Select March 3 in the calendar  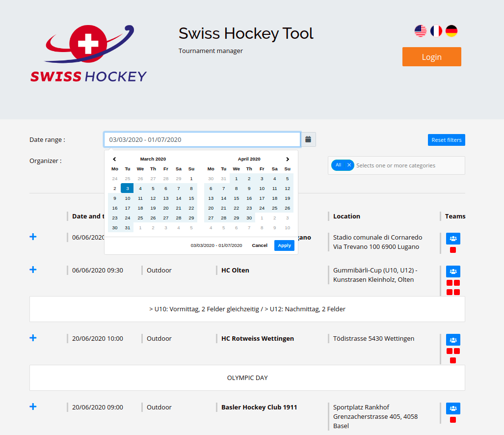point(127,189)
